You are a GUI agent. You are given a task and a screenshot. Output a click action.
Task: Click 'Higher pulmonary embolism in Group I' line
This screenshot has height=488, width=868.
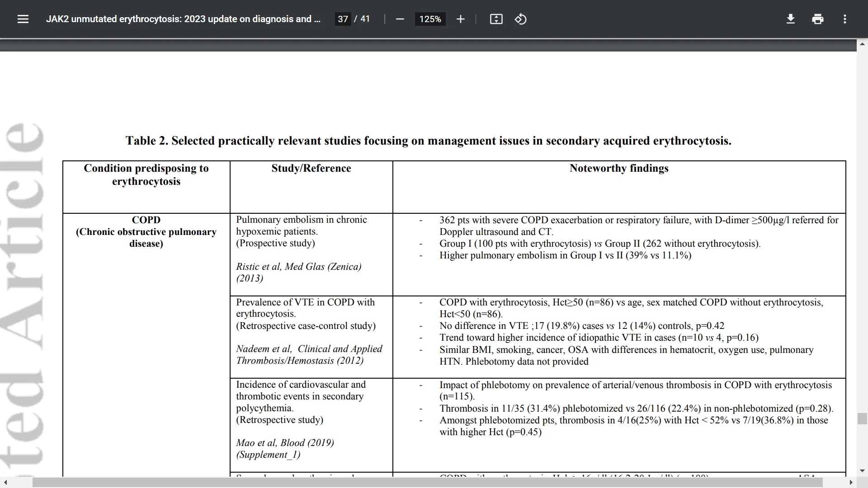point(565,255)
